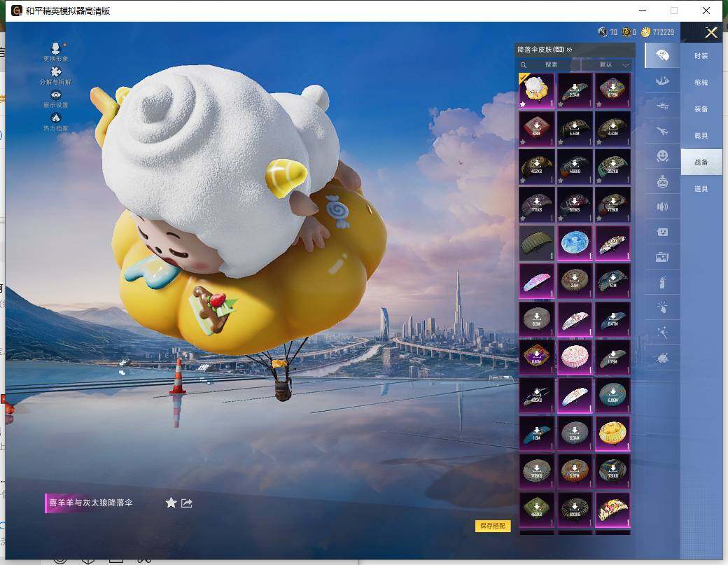Select the plain olive green default parachute

537,243
